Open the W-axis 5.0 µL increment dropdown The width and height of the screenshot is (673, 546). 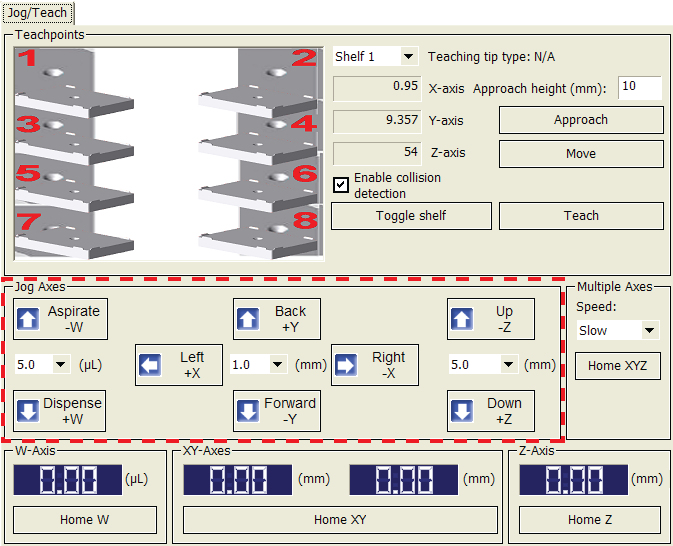click(60, 365)
